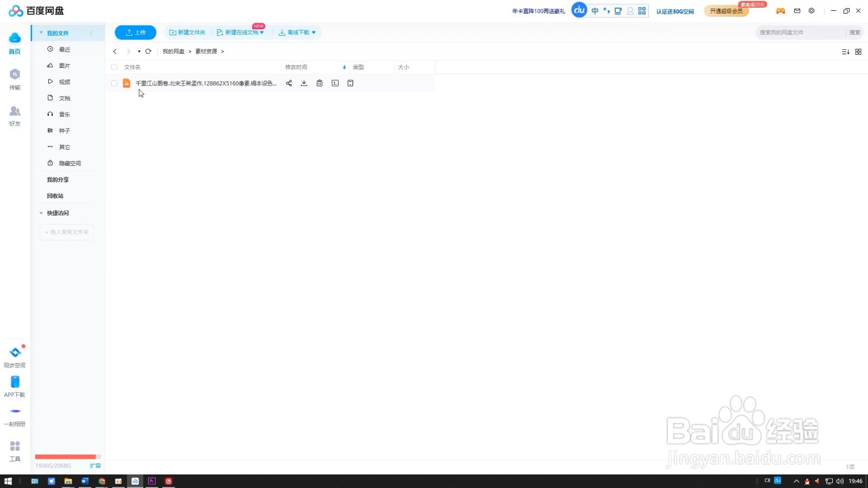
Task: Rename the 千里江山图卷 file
Action: [335, 83]
